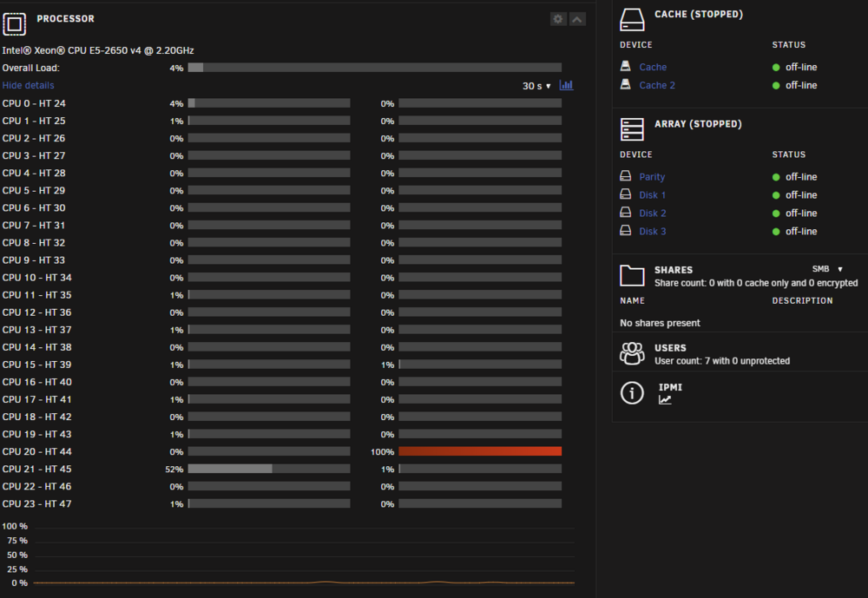868x598 pixels.
Task: Collapse the Processor panel chevron
Action: (x=577, y=19)
